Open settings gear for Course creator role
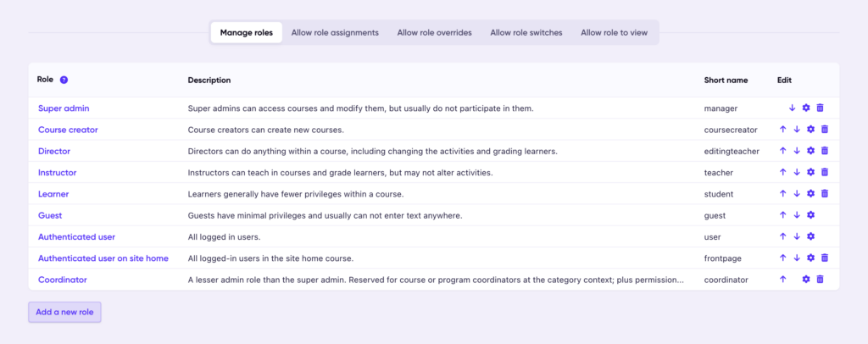Viewport: 868px width, 344px height. [810, 130]
